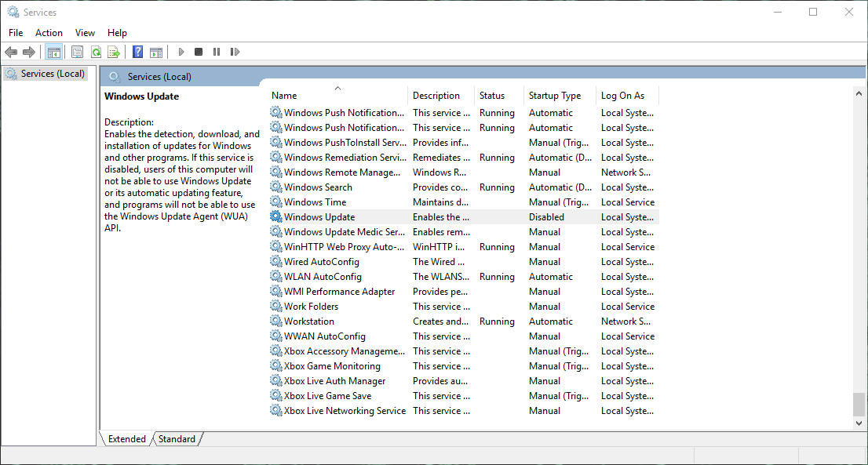
Task: Open the File menu
Action: click(x=16, y=33)
